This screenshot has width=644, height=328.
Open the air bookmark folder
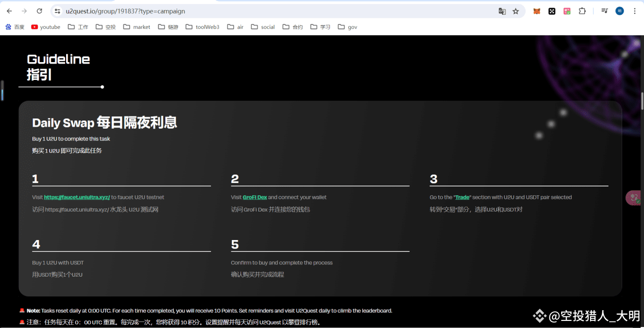point(235,27)
